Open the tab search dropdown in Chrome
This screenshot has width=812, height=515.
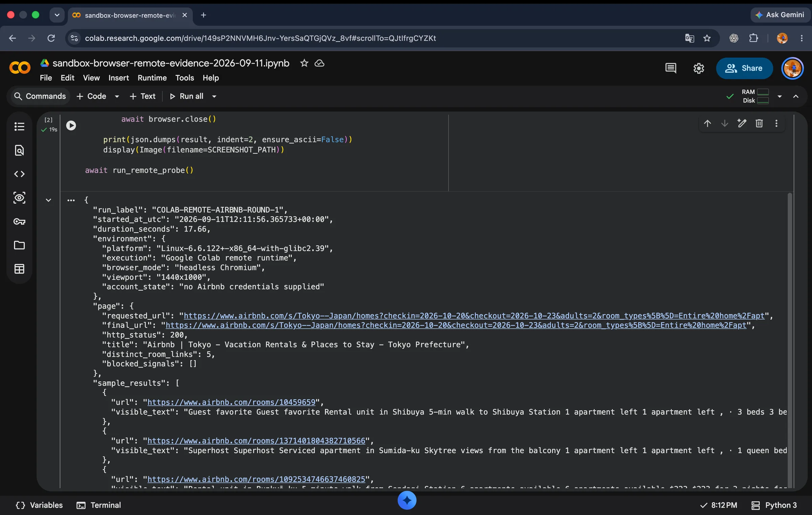click(x=57, y=15)
